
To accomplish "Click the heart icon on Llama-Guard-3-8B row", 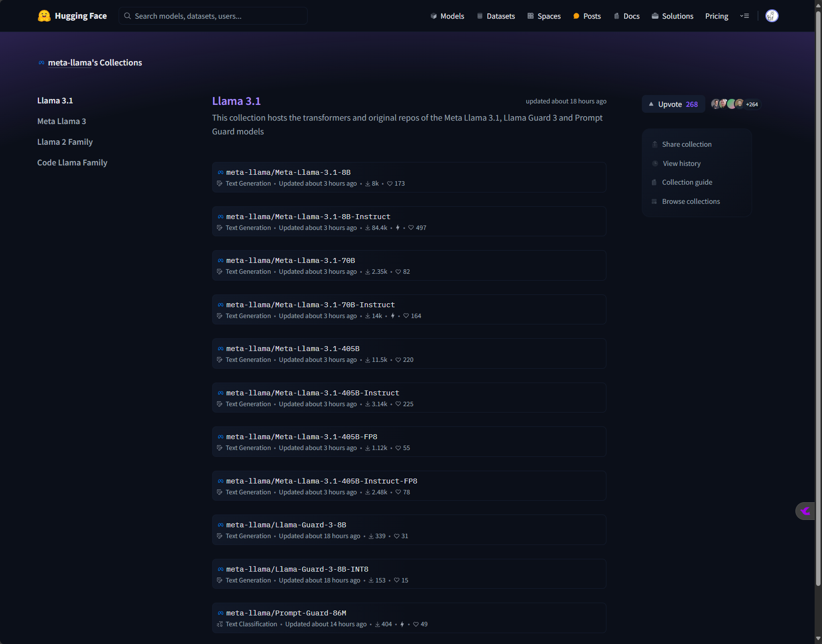I will 397,536.
